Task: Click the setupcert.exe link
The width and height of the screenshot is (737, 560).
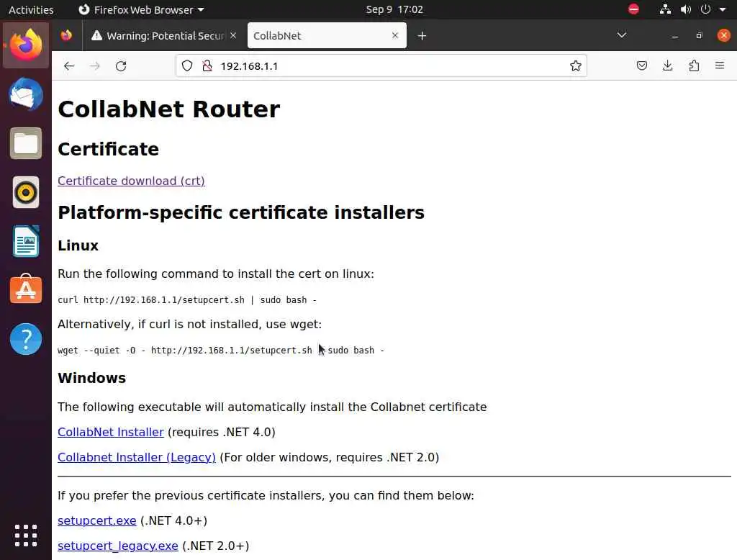Action: 97,521
